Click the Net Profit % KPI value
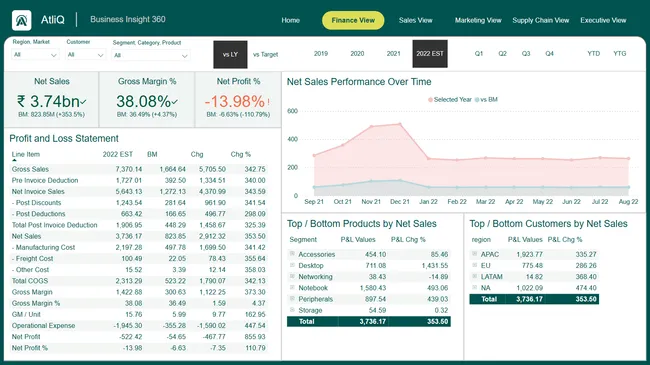This screenshot has height=365, width=650. tap(235, 101)
